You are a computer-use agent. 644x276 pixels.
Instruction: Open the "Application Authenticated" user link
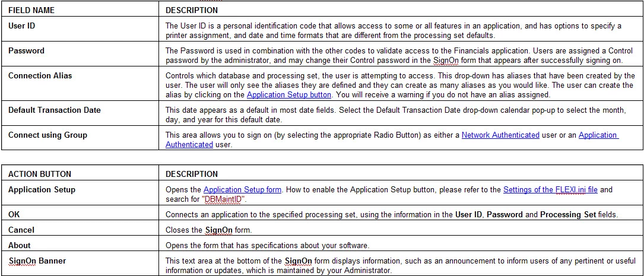392,139
